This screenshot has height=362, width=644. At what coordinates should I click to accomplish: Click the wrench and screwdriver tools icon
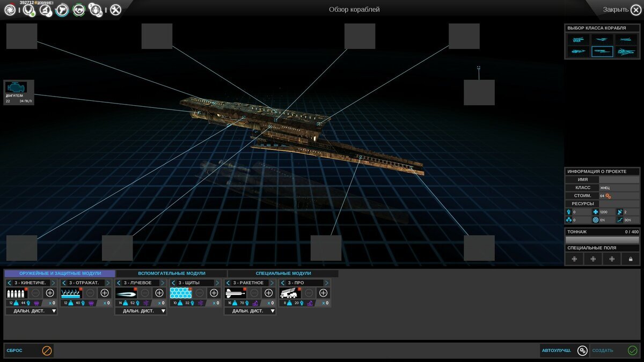click(x=115, y=9)
